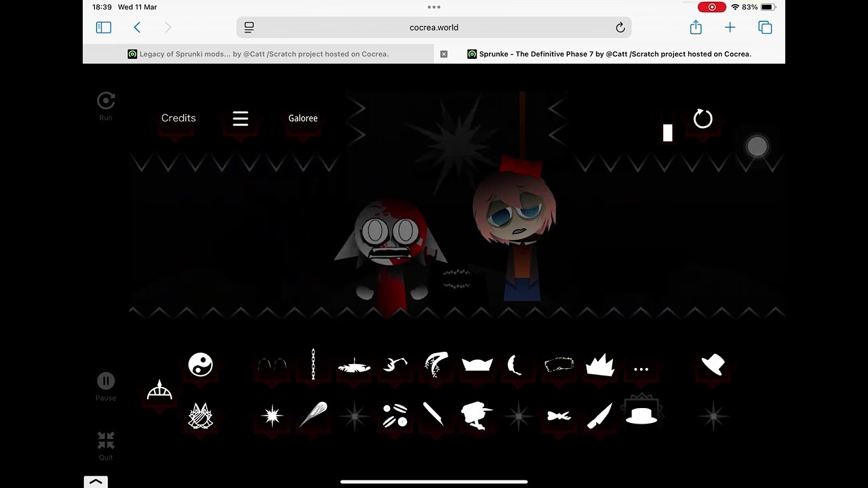
Task: Pick the comet feather icon
Action: click(313, 415)
